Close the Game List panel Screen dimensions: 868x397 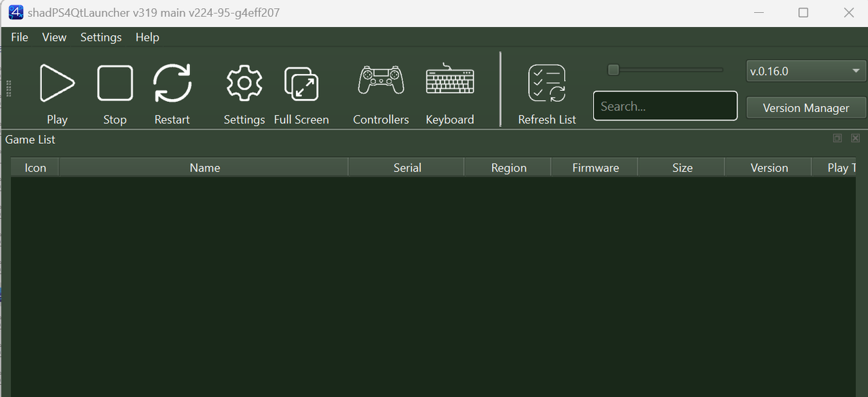point(855,138)
